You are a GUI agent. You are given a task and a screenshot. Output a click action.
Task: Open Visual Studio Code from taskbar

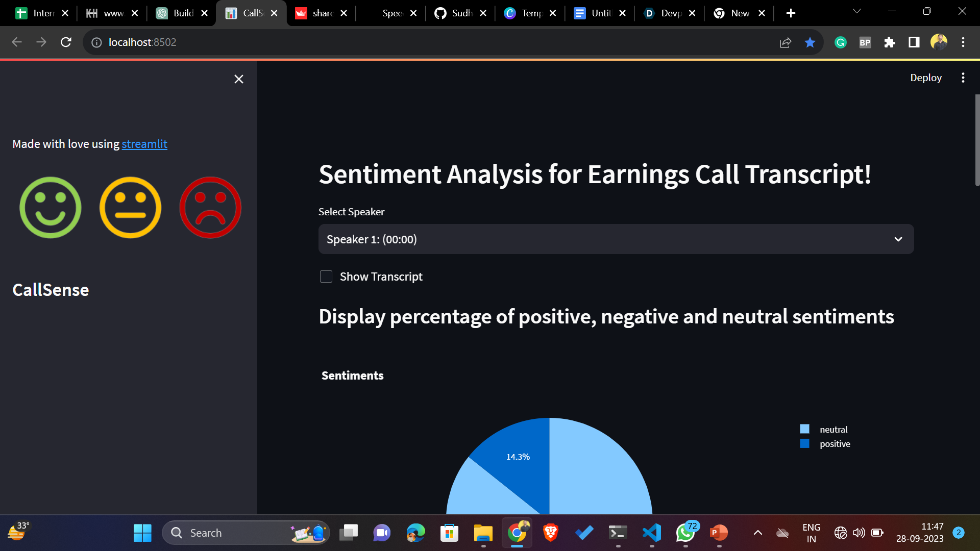[652, 533]
